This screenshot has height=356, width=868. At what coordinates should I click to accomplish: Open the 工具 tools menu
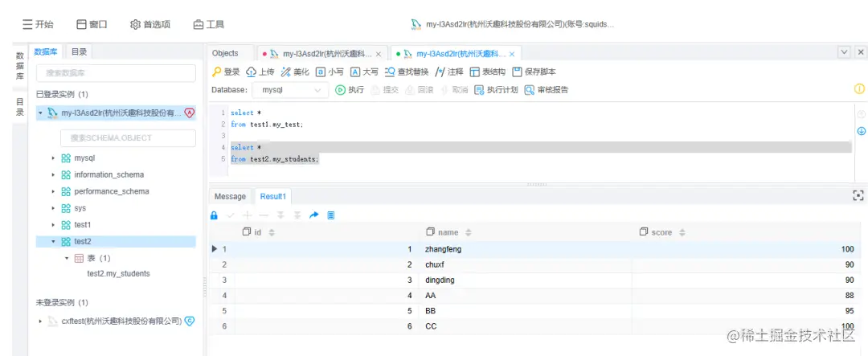point(209,24)
